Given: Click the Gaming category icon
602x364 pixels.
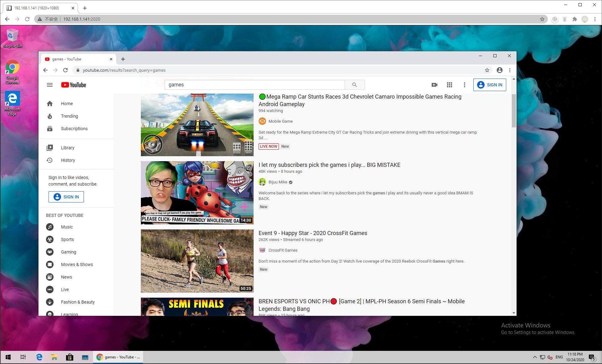Looking at the screenshot, I should [50, 252].
